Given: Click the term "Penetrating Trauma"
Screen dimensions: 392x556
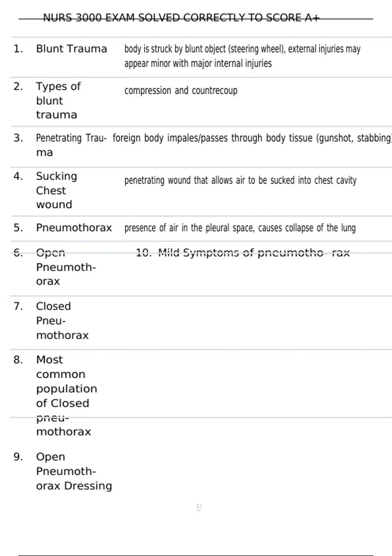Looking at the screenshot, I should click(71, 145).
